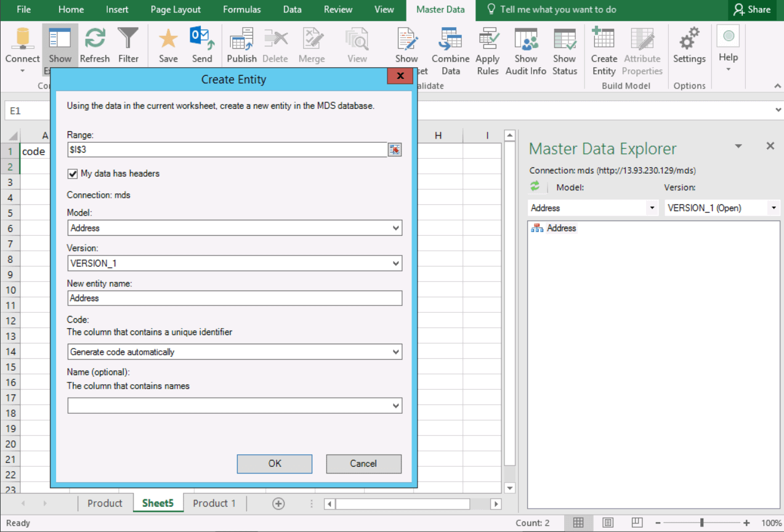Switch to Page Break Preview in status bar

[637, 523]
